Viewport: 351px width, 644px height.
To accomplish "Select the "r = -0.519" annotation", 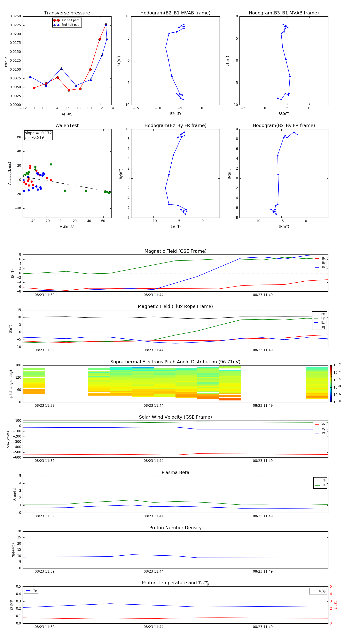I will (35, 137).
